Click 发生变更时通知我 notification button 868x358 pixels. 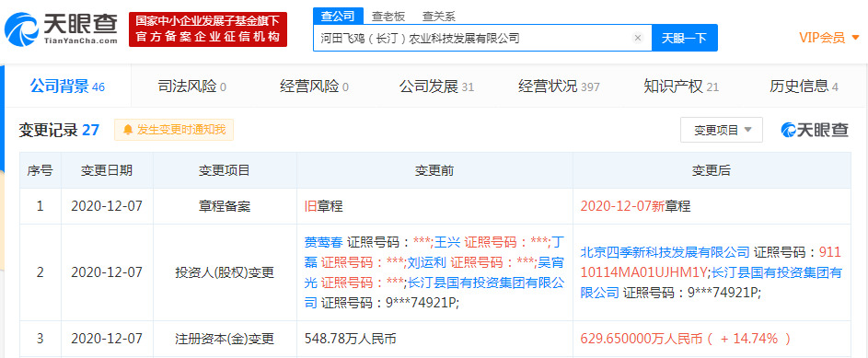coord(174,130)
